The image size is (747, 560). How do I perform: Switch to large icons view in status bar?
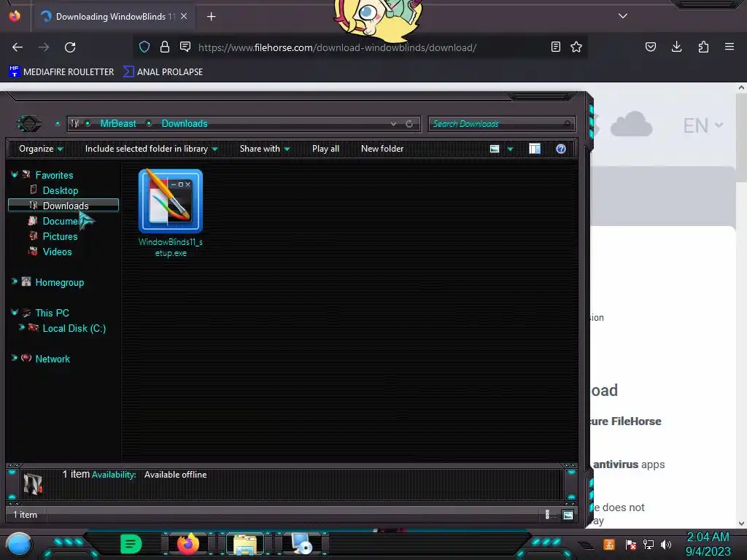[x=568, y=515]
